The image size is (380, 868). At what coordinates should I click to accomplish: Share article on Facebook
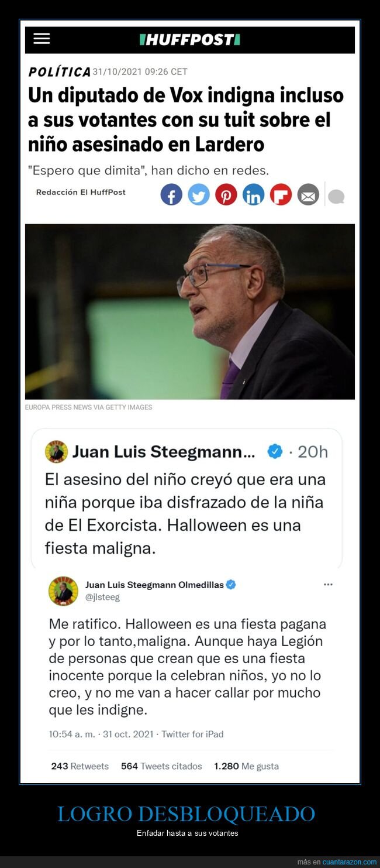(x=171, y=194)
